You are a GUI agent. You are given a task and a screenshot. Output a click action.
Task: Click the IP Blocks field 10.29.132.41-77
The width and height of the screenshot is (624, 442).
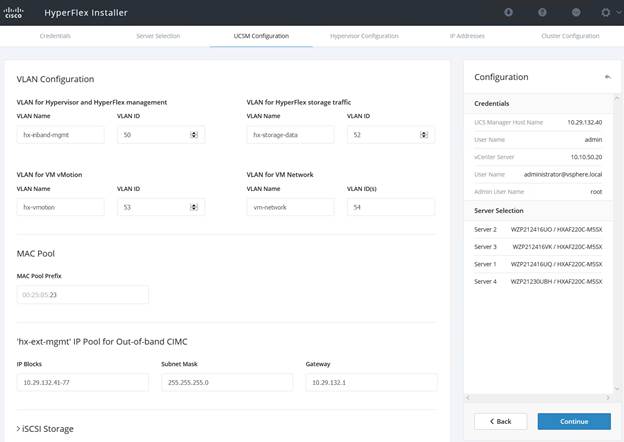pyautogui.click(x=83, y=382)
